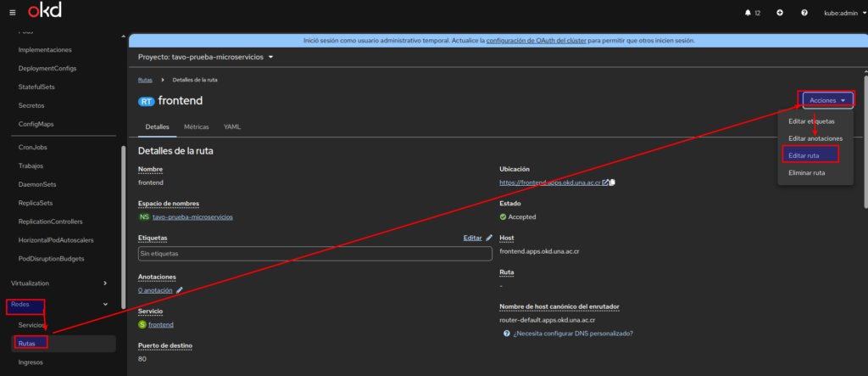Click the pencil icon beside 0 anotación
868x376 pixels.
(x=179, y=290)
